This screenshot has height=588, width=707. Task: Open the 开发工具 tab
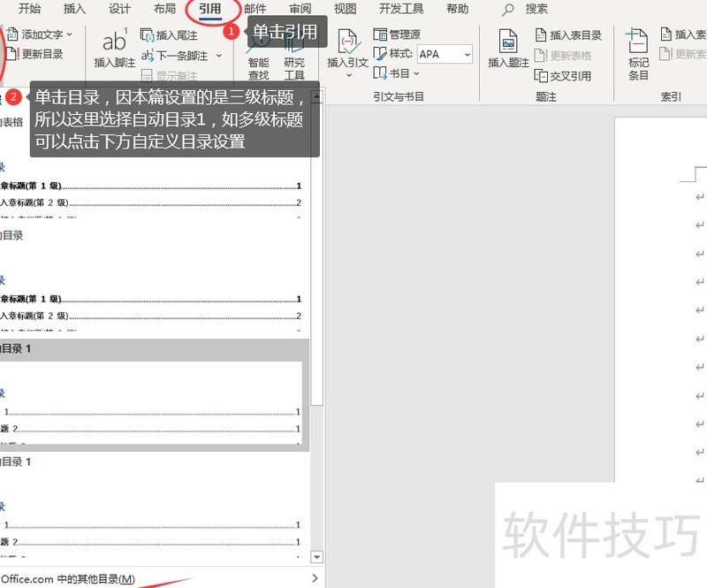(x=401, y=9)
